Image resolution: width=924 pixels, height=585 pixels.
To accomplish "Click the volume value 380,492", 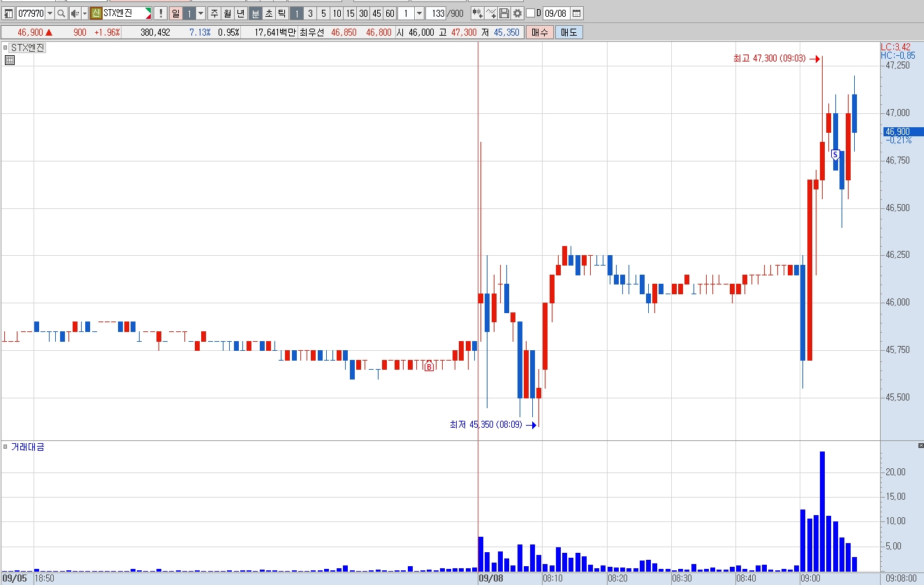I will pos(155,32).
